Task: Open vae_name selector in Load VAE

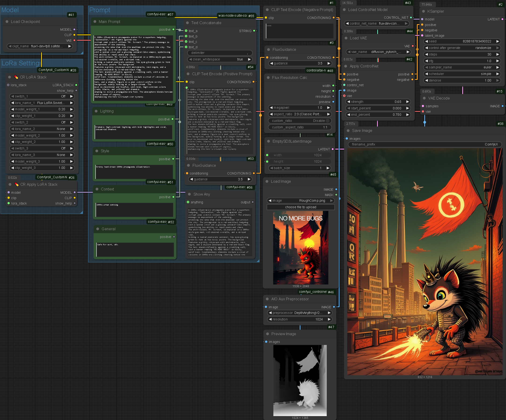Action: click(x=378, y=52)
